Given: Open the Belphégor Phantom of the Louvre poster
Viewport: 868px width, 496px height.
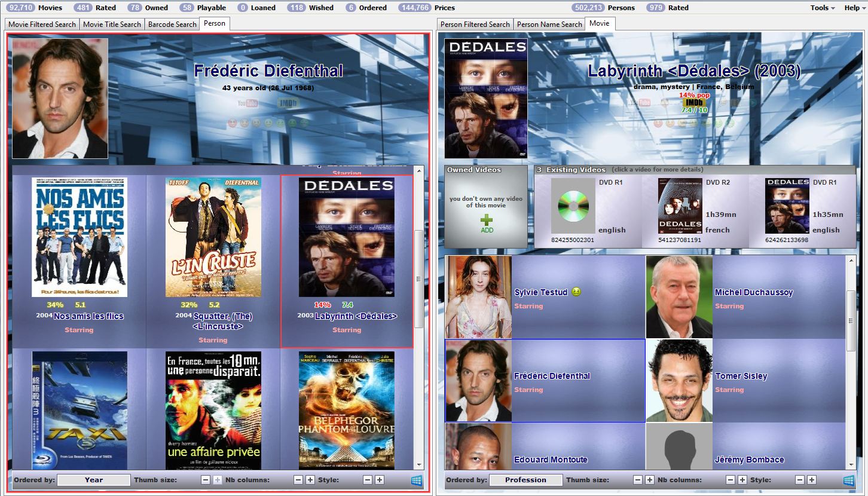Looking at the screenshot, I should [x=347, y=411].
